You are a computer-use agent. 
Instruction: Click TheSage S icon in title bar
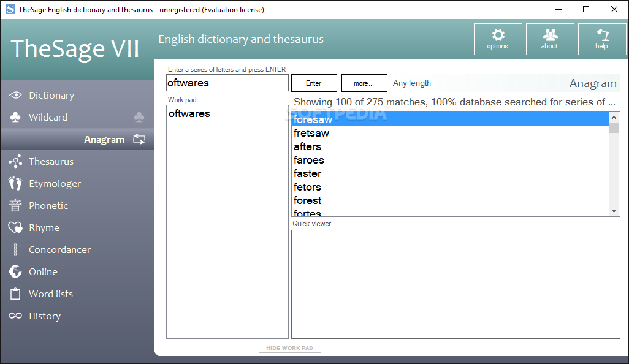[x=10, y=9]
